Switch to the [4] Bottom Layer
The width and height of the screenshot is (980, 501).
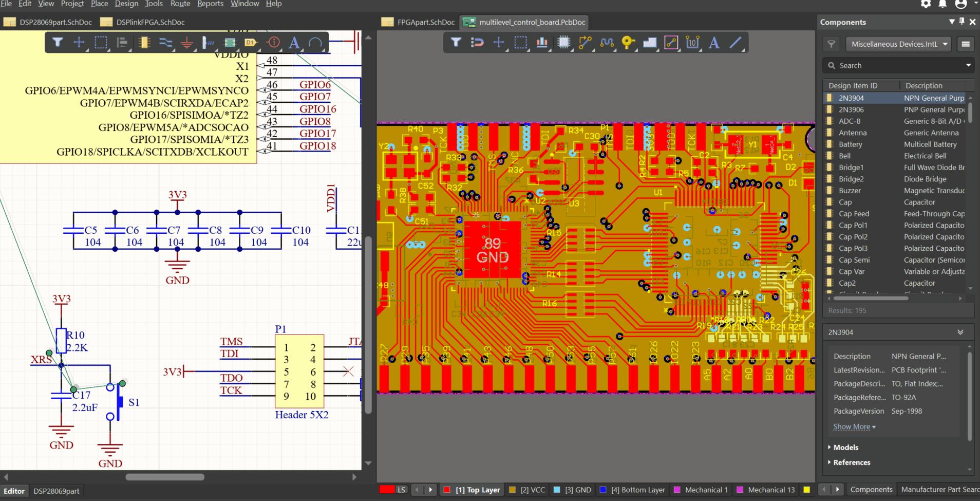pos(637,490)
